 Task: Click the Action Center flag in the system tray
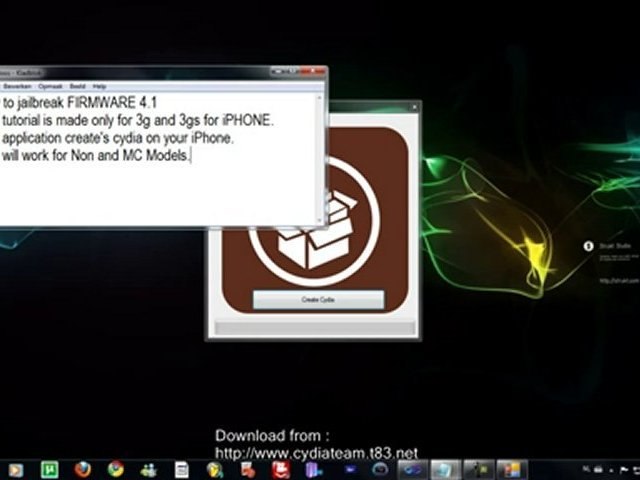[x=623, y=470]
